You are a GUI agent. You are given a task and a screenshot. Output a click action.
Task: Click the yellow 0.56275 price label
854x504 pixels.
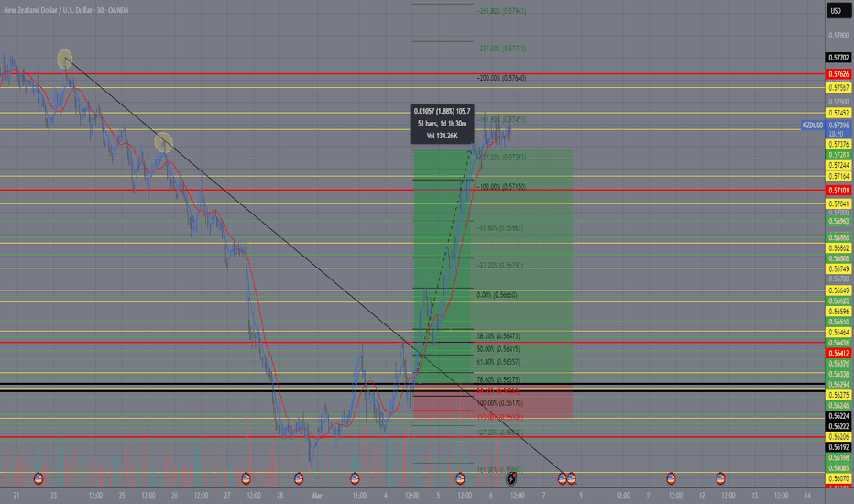click(838, 395)
